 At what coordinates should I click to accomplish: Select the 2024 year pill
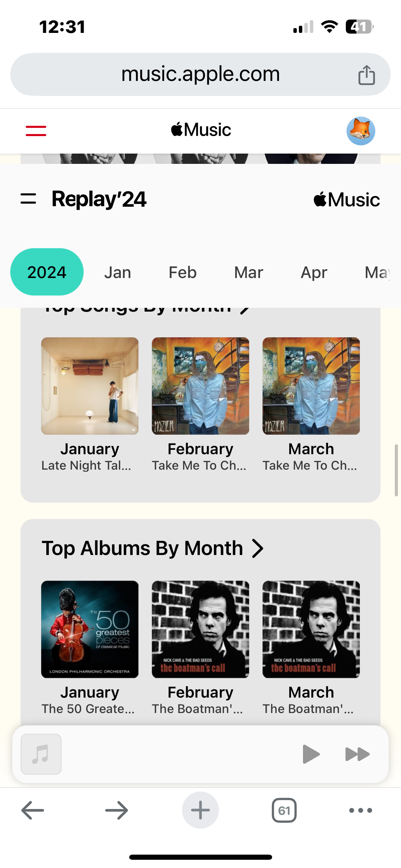click(x=47, y=272)
